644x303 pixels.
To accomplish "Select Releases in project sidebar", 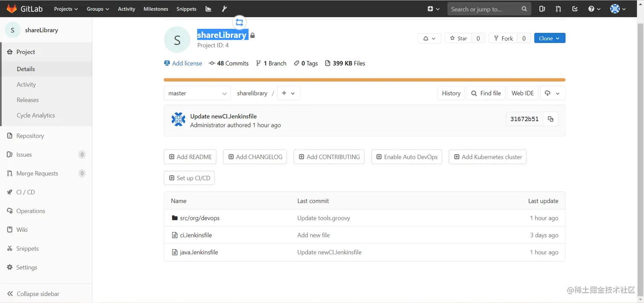I will (46, 100).
